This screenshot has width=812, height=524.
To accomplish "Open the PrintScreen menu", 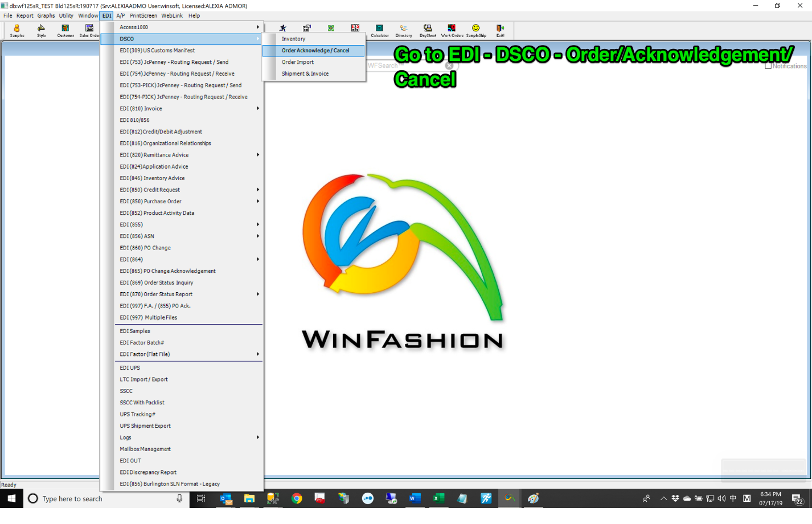I will point(143,15).
